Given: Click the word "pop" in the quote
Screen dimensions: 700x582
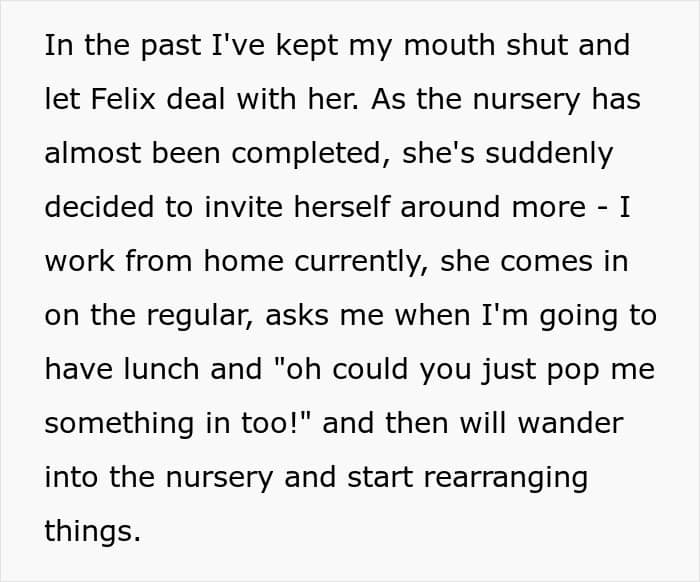Looking at the screenshot, I should (x=573, y=371).
